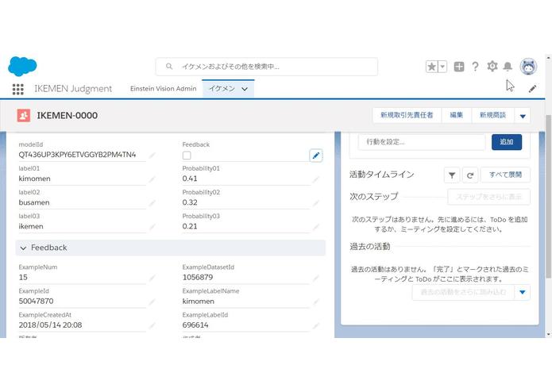
Task: Refresh the activity timeline
Action: pyautogui.click(x=470, y=175)
